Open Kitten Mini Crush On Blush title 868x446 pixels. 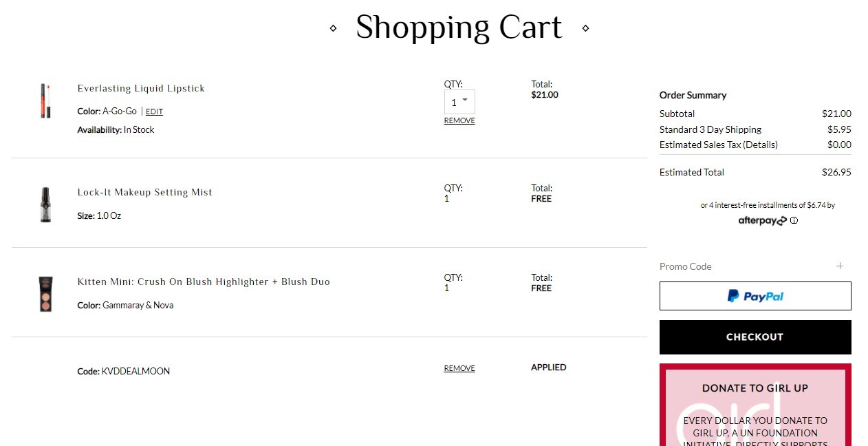(204, 282)
